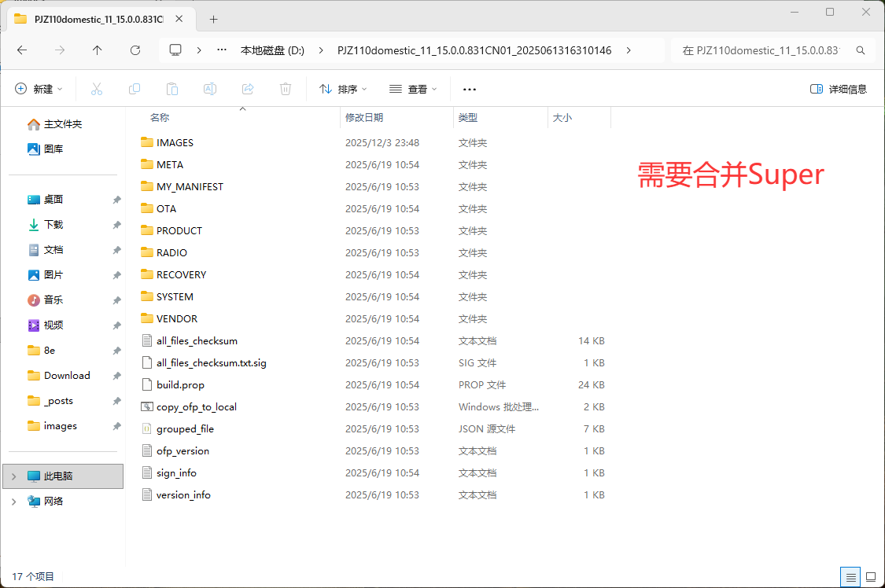
Task: Click the Copy icon in the toolbar
Action: click(135, 88)
